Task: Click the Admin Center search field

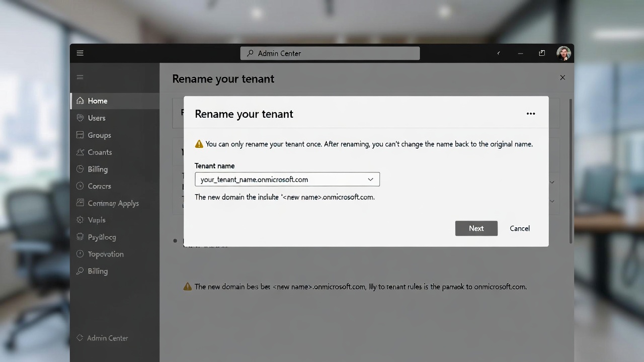Action: [330, 53]
